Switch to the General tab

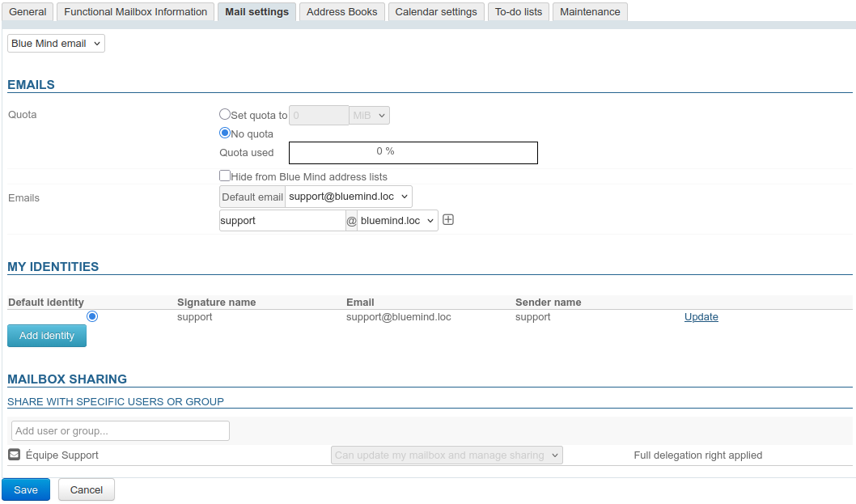tap(28, 12)
